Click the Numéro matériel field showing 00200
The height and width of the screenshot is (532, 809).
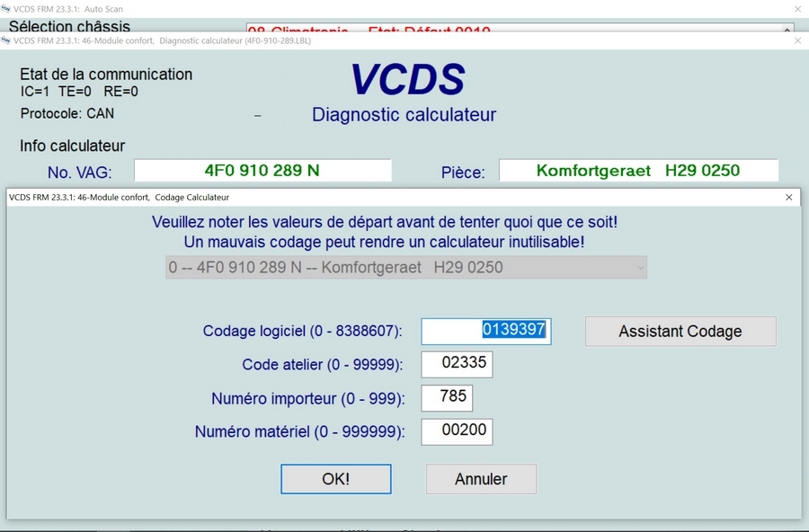[x=457, y=431]
